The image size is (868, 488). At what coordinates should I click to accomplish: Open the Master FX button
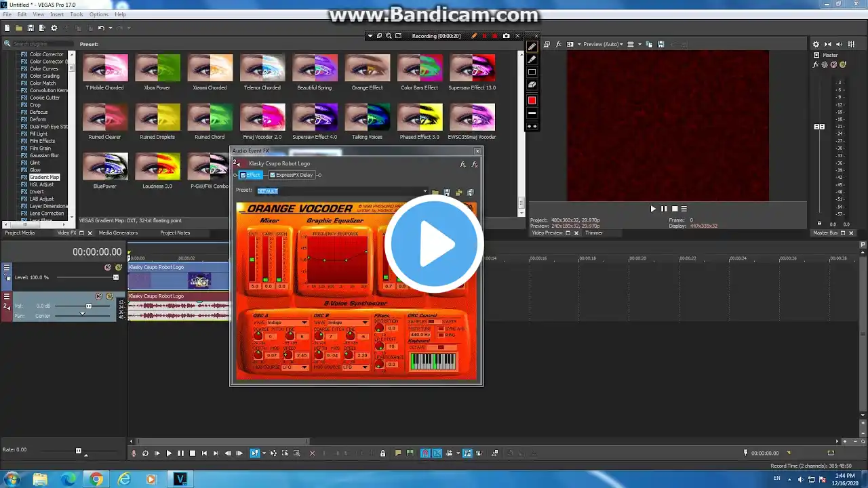(816, 65)
